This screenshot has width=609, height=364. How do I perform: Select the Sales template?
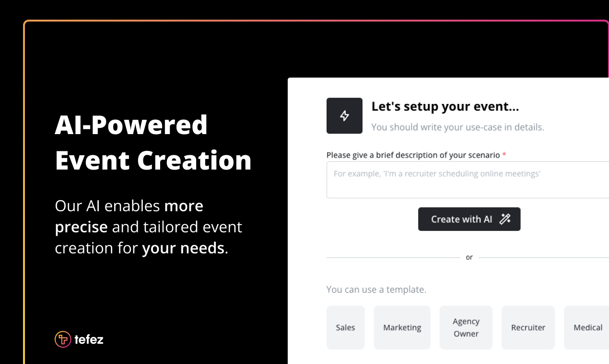pyautogui.click(x=345, y=328)
